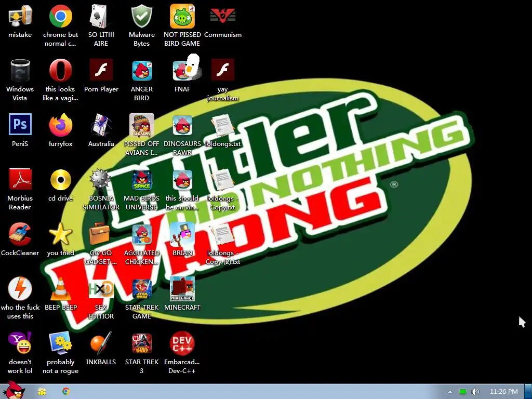Viewport: 532px width, 399px height.
Task: Open the 'STAR TREK 3' icon
Action: click(x=142, y=343)
